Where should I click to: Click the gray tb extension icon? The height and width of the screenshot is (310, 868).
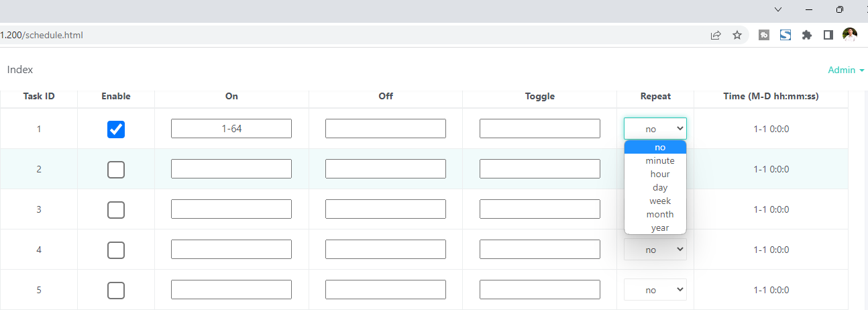click(764, 35)
